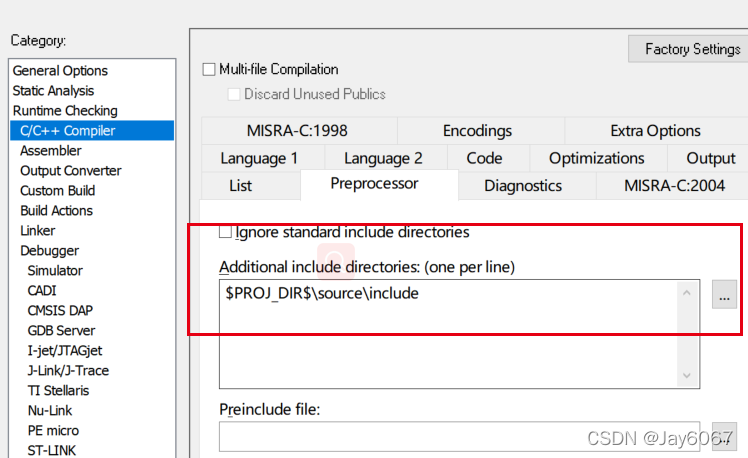The width and height of the screenshot is (748, 458).
Task: Click the $PROJ_DIR$\source\include entry
Action: pos(322,293)
